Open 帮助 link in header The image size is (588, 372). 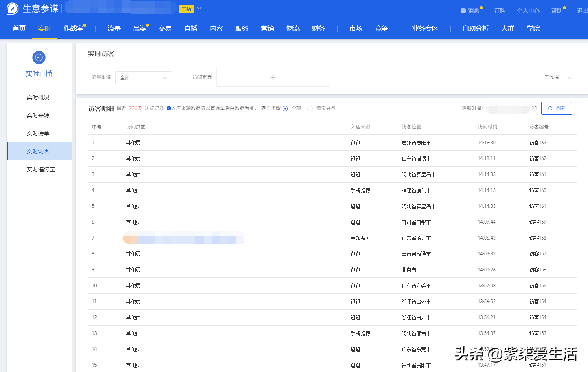557,11
